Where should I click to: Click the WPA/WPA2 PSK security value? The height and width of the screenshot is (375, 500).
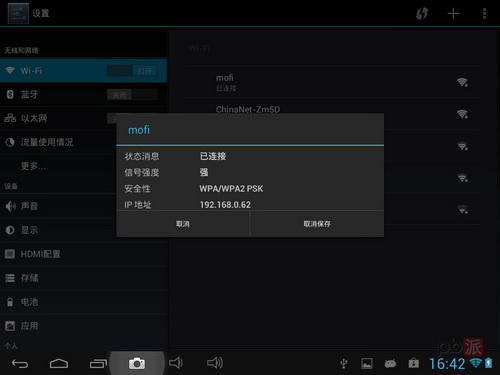coord(231,189)
